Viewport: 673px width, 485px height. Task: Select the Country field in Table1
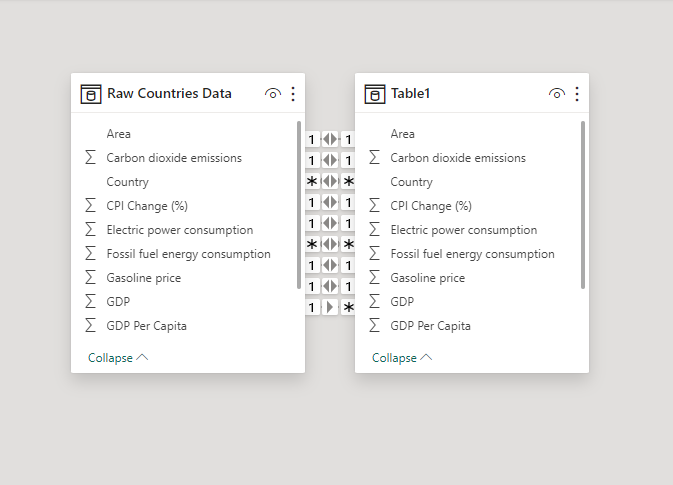(411, 182)
